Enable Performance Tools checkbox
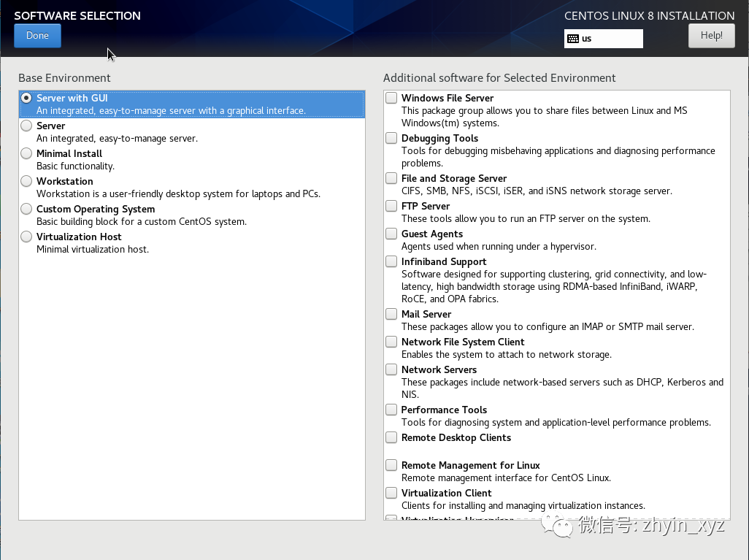Viewport: 749px width, 560px height. (x=391, y=410)
